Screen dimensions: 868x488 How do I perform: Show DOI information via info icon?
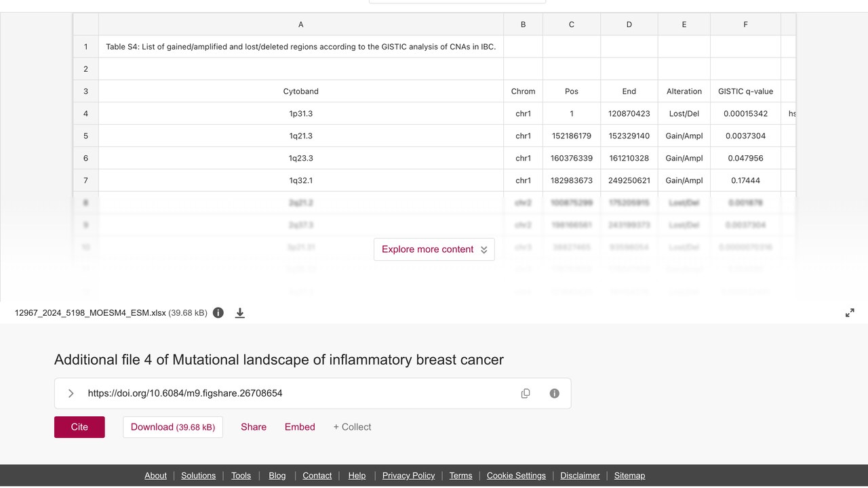[x=555, y=393]
